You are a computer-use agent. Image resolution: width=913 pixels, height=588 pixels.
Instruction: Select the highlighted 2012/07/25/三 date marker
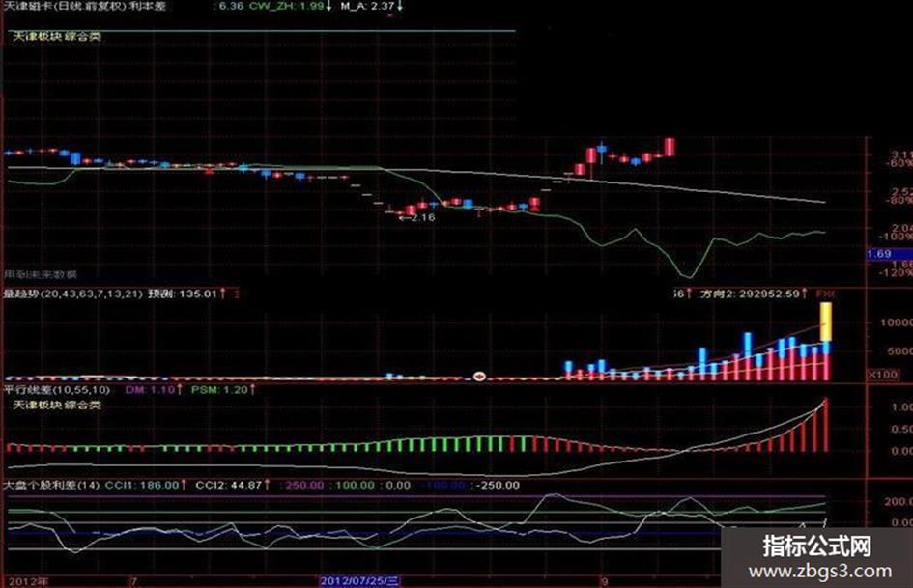tap(359, 581)
